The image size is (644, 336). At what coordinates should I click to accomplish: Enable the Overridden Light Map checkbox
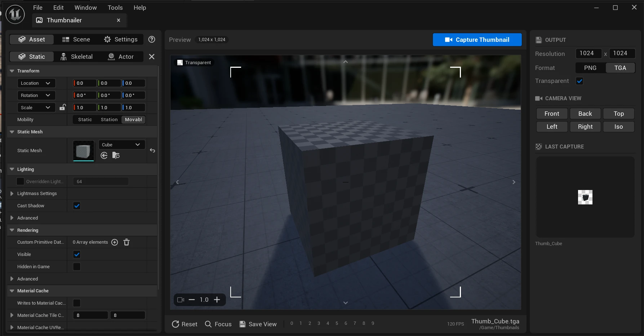[x=21, y=181]
